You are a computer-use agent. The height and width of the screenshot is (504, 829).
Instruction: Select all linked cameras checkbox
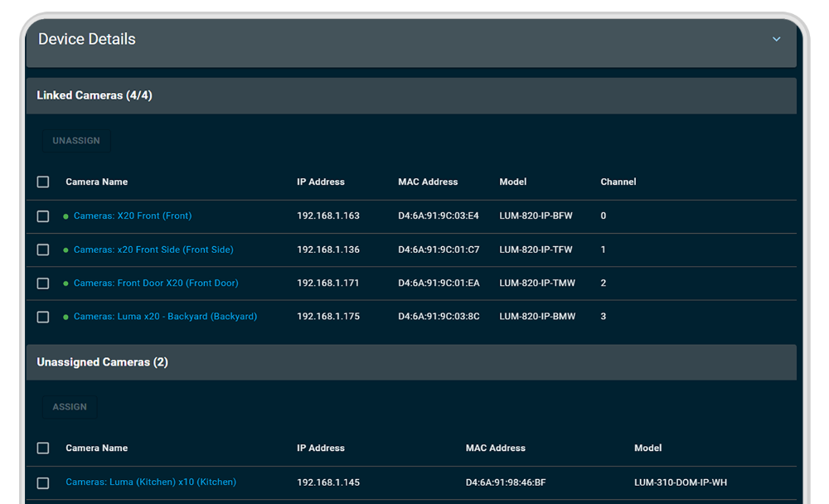coord(43,182)
